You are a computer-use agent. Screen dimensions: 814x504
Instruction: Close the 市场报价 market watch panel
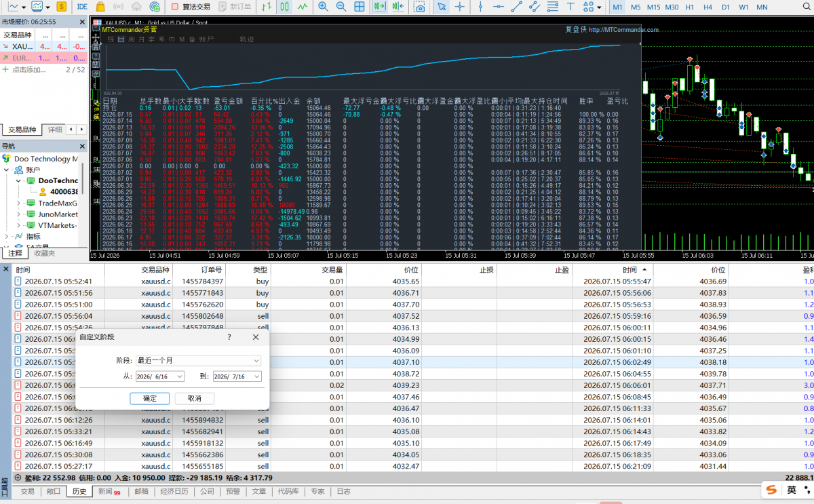tap(81, 22)
